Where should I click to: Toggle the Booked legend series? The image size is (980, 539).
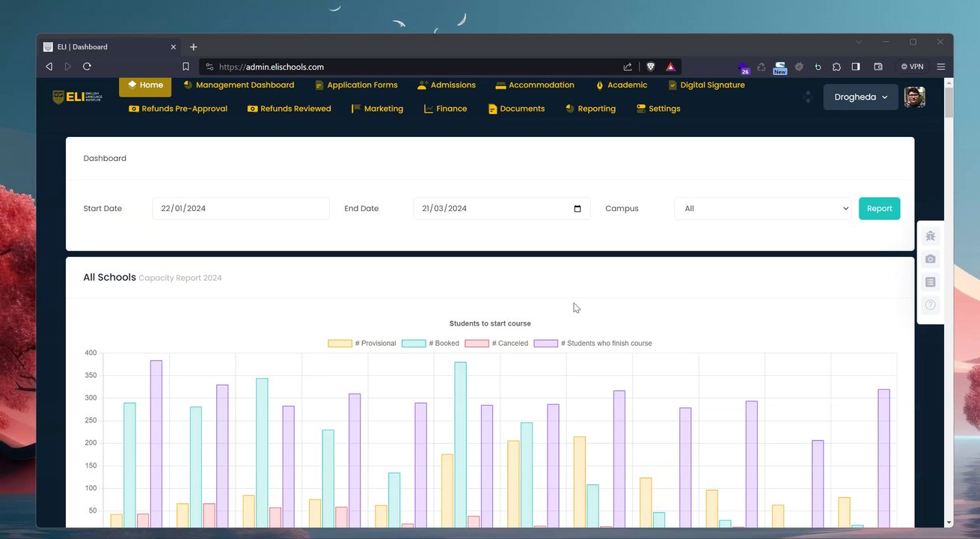point(430,344)
